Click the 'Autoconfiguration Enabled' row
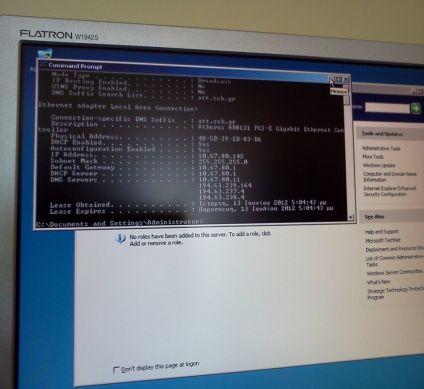Viewport: 424px width, 389px height. pyautogui.click(x=130, y=149)
